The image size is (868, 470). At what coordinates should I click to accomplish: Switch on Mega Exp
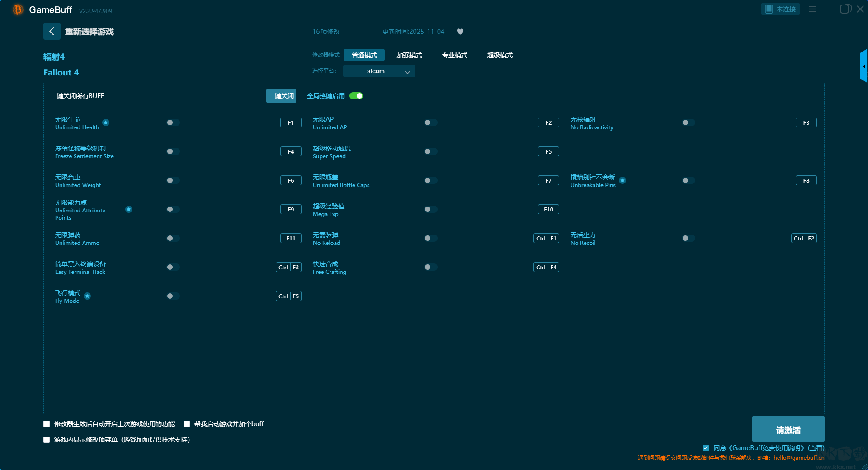pos(431,209)
